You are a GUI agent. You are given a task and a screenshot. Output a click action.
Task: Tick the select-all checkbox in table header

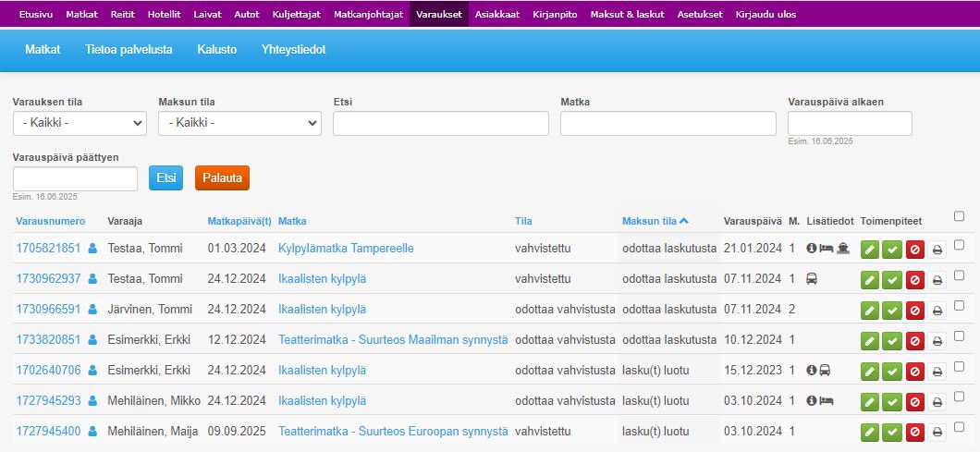pos(959,216)
